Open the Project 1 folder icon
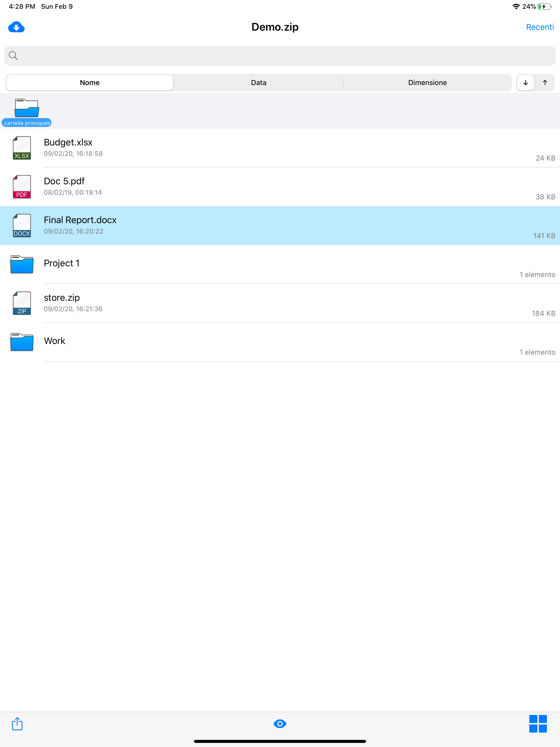Screen dimensions: 560x747 22,264
